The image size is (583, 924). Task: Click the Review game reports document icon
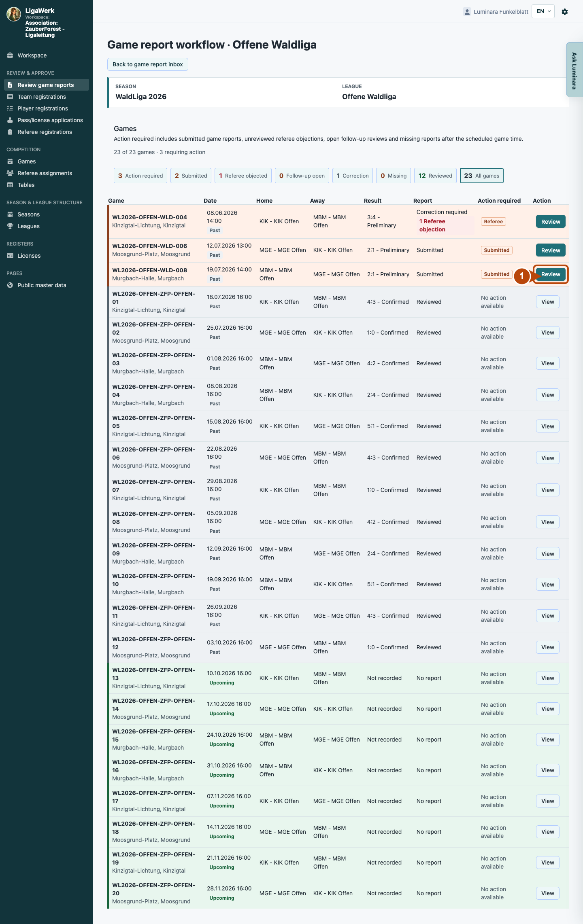click(x=10, y=85)
